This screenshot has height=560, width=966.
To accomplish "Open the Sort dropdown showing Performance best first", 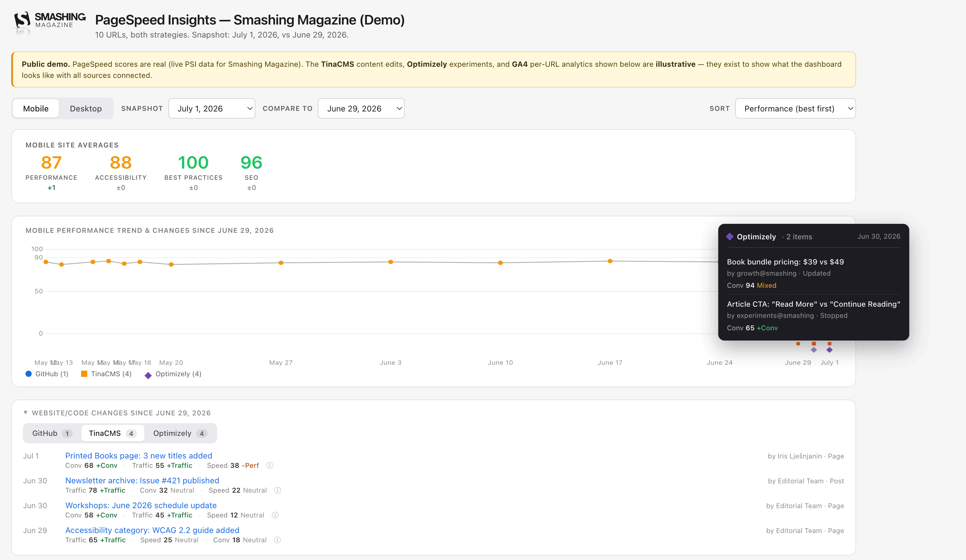I will point(795,108).
